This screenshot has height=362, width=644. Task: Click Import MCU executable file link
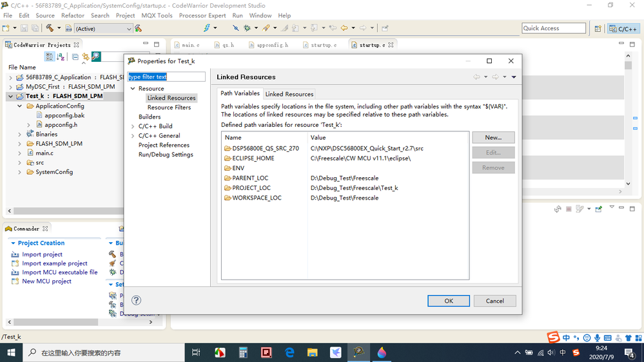pos(59,272)
